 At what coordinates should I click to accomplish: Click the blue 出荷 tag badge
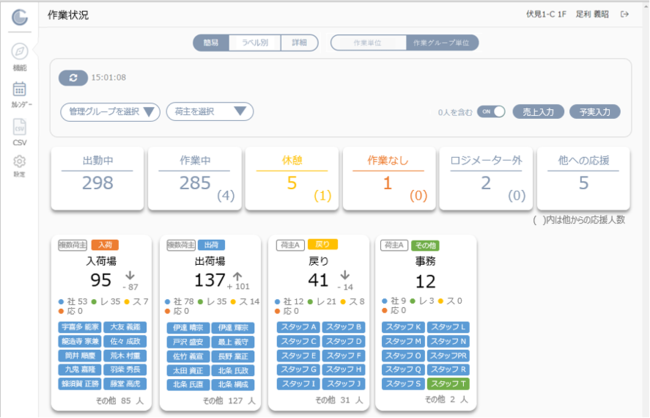click(x=211, y=245)
